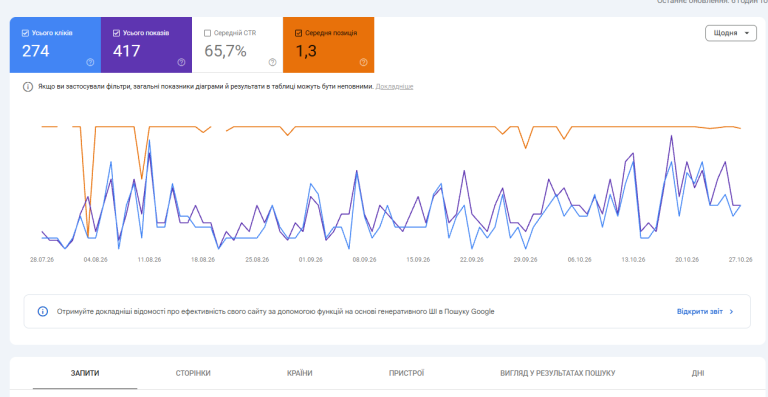
Task: Click info icon in generative AI banner
Action: pos(43,311)
